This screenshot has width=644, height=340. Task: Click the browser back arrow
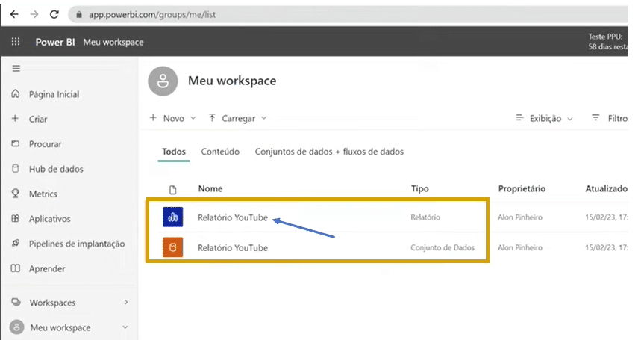14,14
